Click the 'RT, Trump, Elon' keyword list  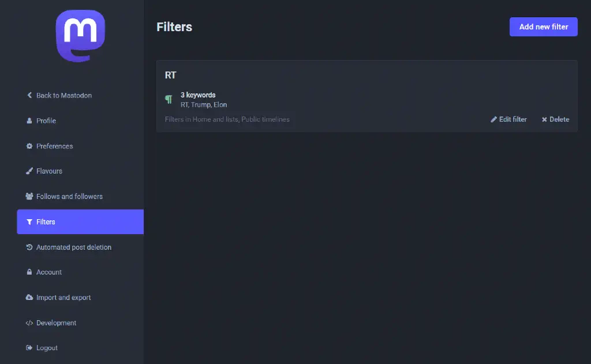point(204,105)
